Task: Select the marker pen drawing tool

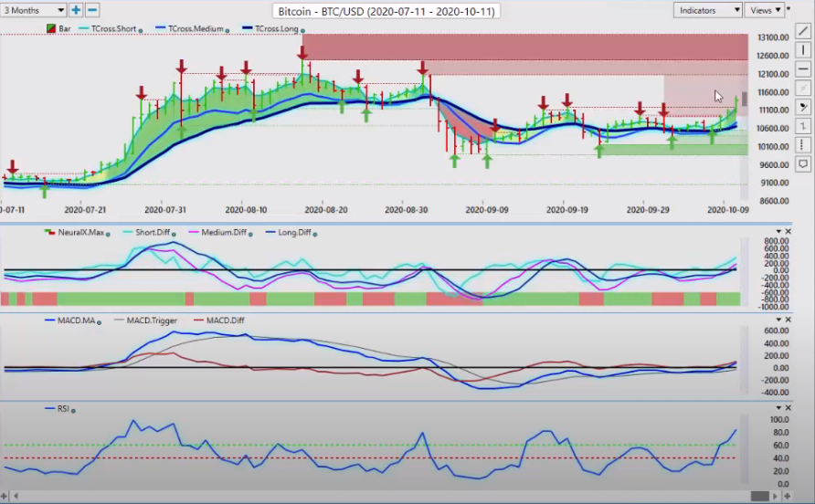Action: pos(803,107)
